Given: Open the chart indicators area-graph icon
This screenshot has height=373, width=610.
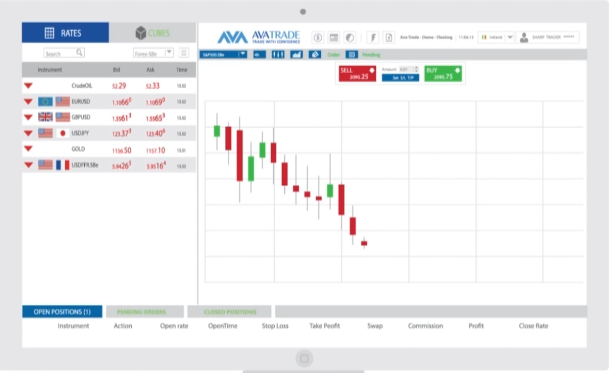Looking at the screenshot, I should point(296,55).
